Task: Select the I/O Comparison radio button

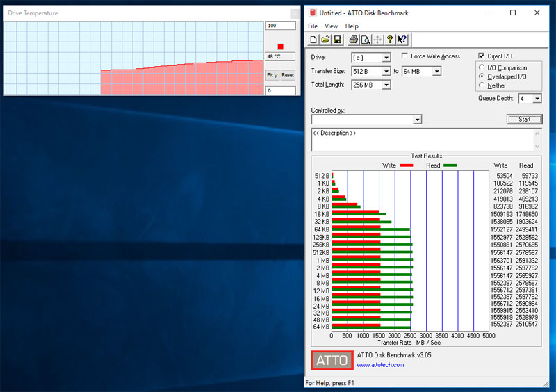Action: click(x=482, y=68)
